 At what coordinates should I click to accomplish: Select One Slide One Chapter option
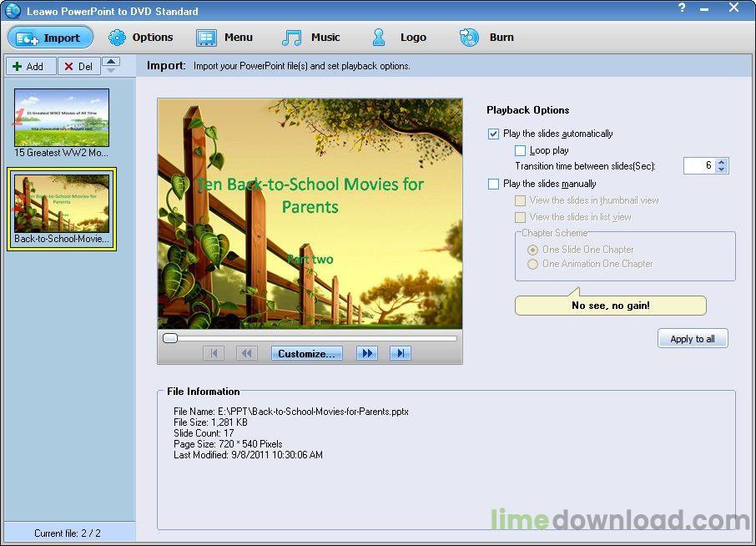click(531, 249)
